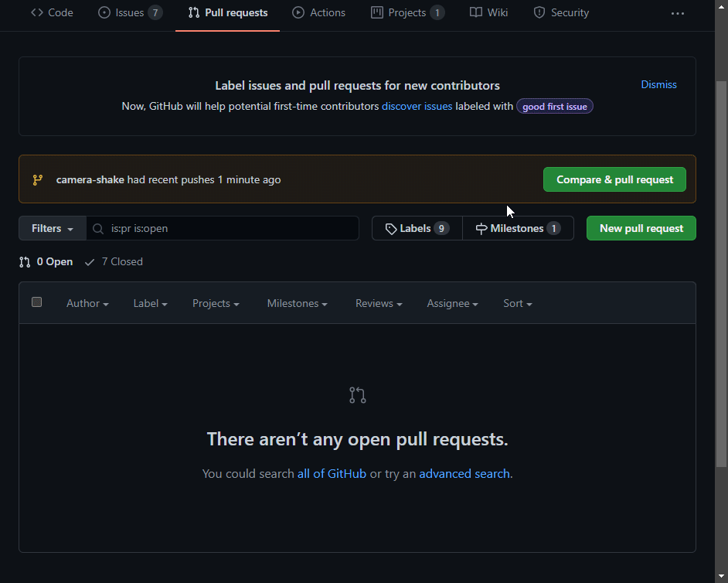Open the Wiki tab
Viewport: 728px width, 583px height.
point(488,12)
